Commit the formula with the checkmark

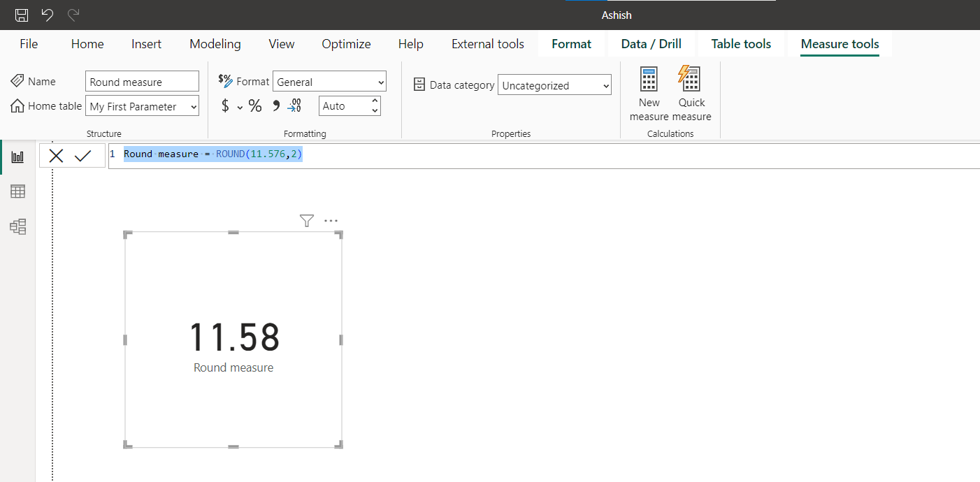(x=83, y=155)
